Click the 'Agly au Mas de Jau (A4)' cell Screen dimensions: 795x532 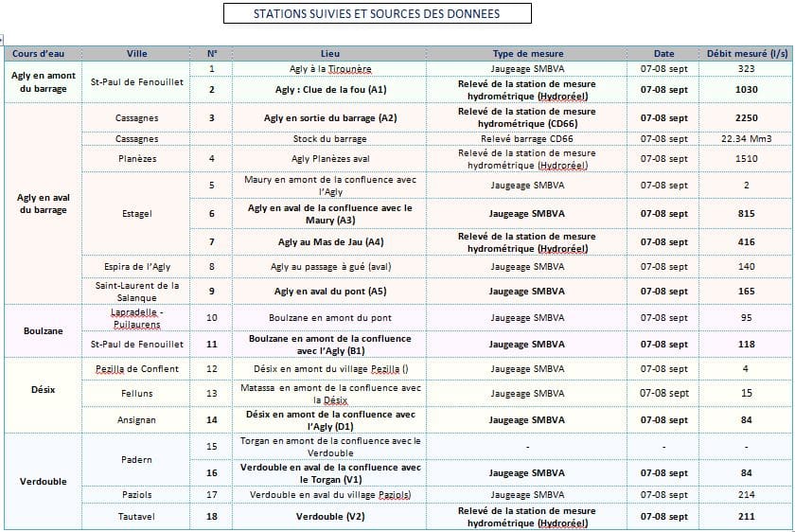click(330, 242)
